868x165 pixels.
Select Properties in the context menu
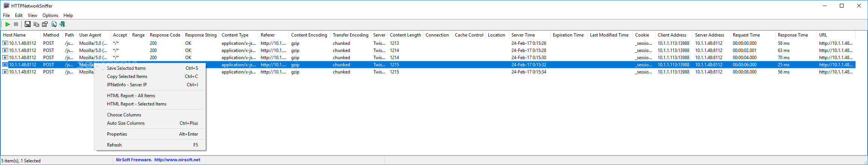(x=117, y=134)
